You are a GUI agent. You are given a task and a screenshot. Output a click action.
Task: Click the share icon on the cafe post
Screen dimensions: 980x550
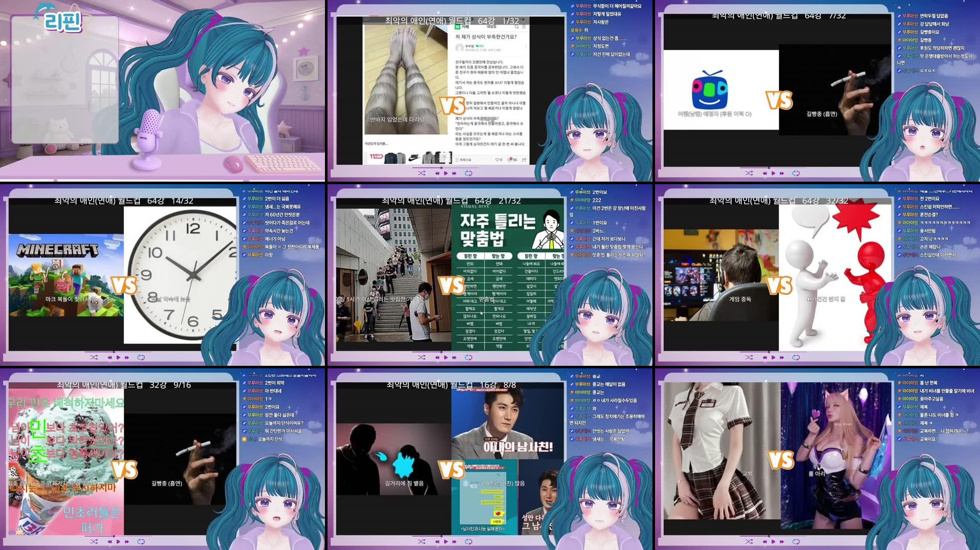[524, 159]
